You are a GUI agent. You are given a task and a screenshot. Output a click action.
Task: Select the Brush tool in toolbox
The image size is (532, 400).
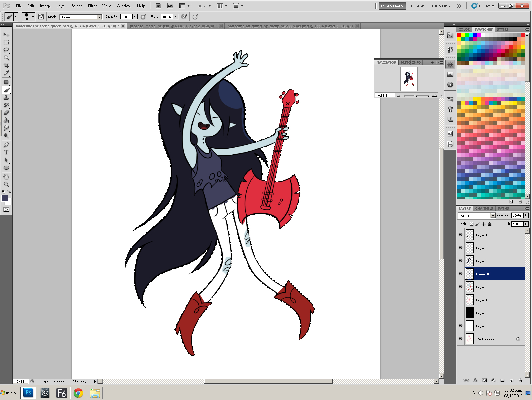tap(6, 90)
